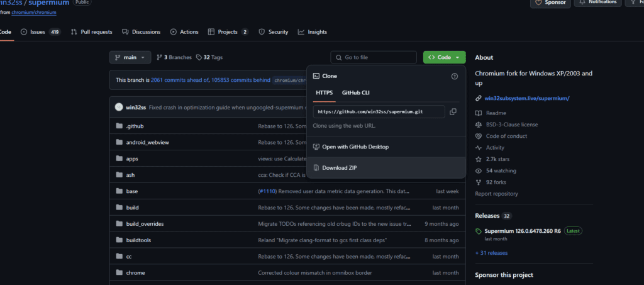Open the supermium repository name link
644x285 pixels.
(49, 3)
